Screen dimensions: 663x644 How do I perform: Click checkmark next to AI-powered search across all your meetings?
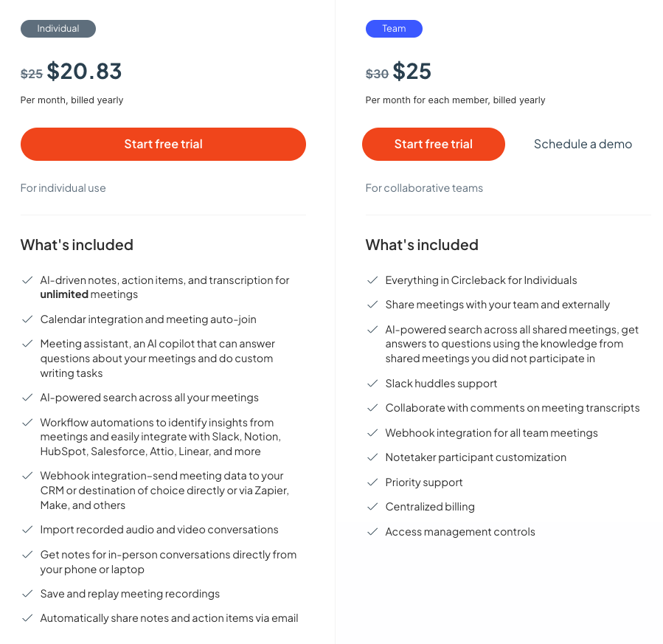(27, 398)
